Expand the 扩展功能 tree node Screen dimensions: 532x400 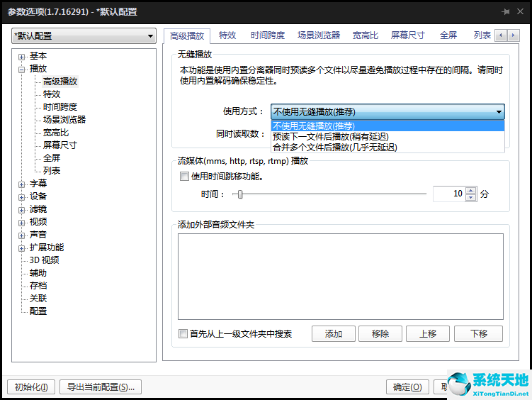point(22,248)
